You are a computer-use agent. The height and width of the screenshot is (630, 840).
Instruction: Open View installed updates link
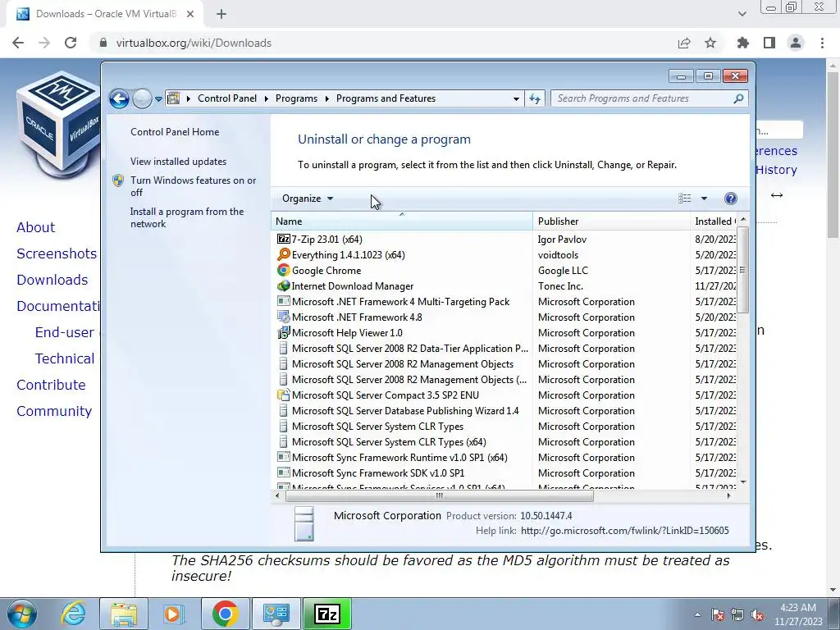coord(178,162)
